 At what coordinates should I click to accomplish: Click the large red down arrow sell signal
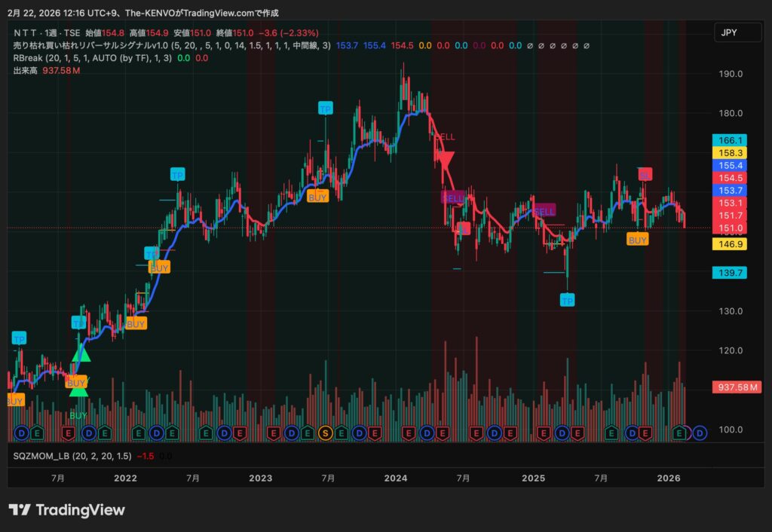[x=445, y=160]
